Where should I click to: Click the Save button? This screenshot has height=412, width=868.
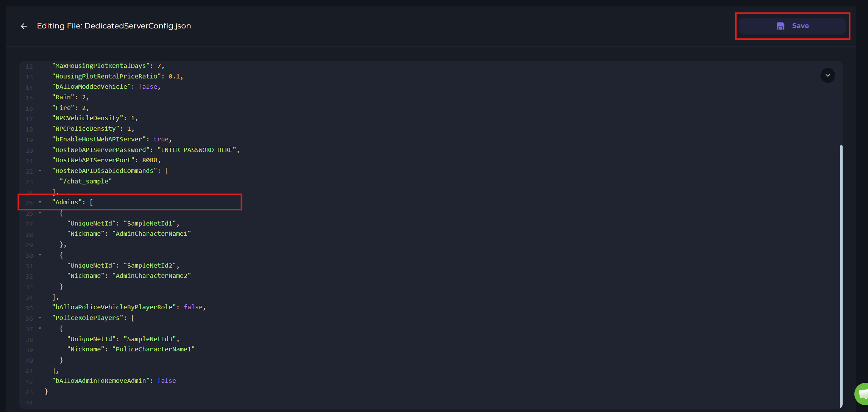(792, 26)
